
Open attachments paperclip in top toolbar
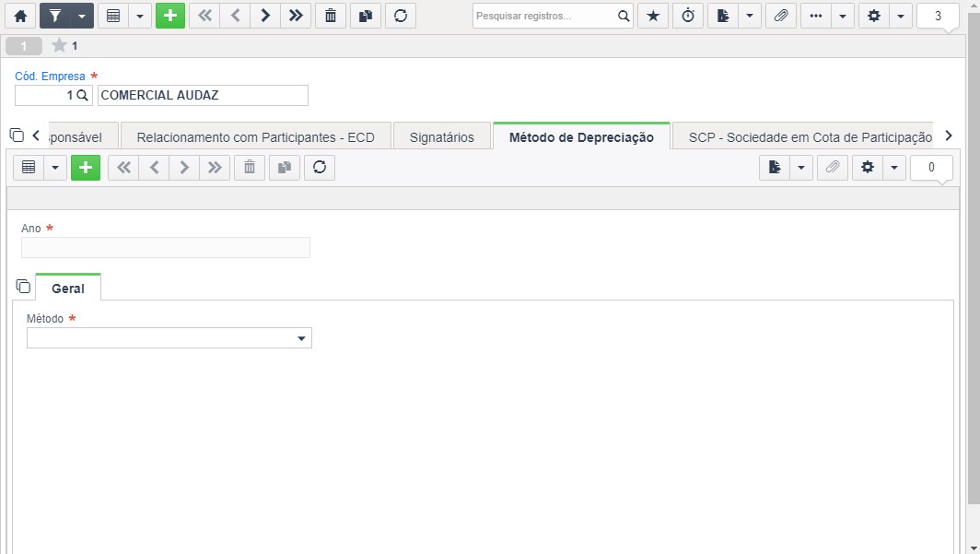[x=781, y=17]
